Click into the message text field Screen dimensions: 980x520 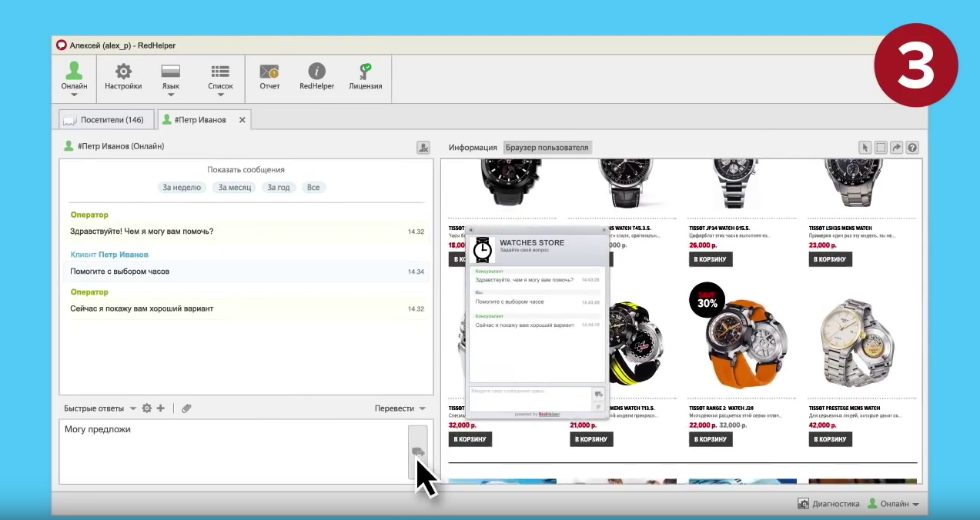point(231,450)
